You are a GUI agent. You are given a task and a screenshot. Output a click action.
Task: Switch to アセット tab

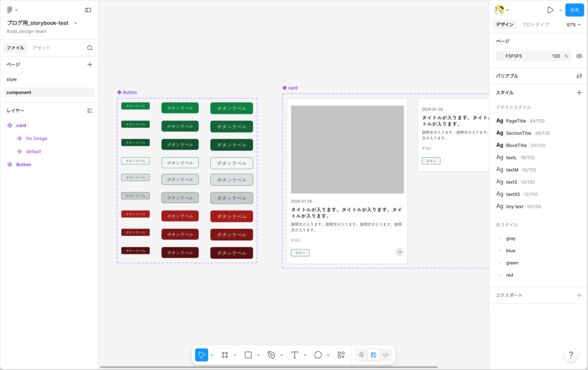coord(41,48)
